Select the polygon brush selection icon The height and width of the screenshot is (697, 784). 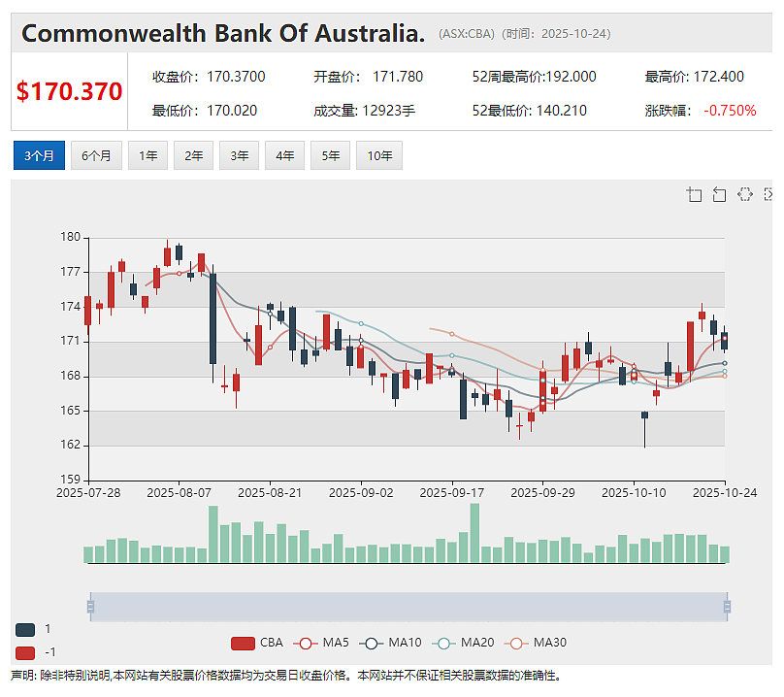745,194
